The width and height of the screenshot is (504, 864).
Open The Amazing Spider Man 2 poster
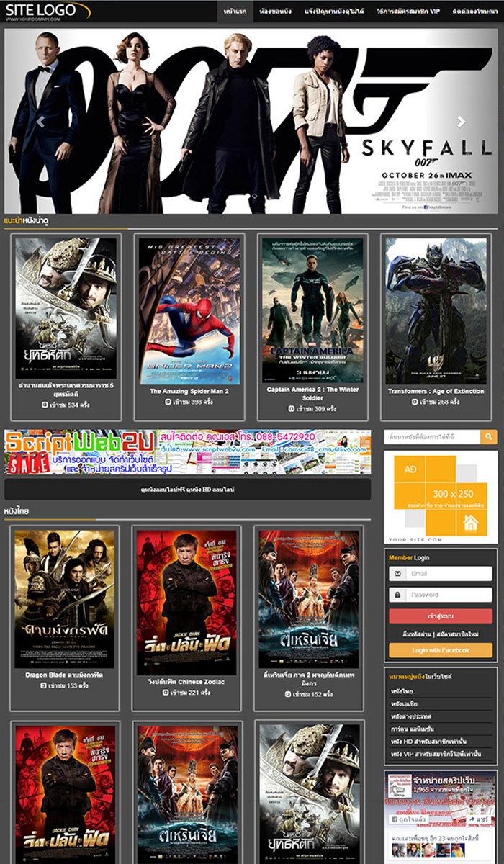[189, 310]
